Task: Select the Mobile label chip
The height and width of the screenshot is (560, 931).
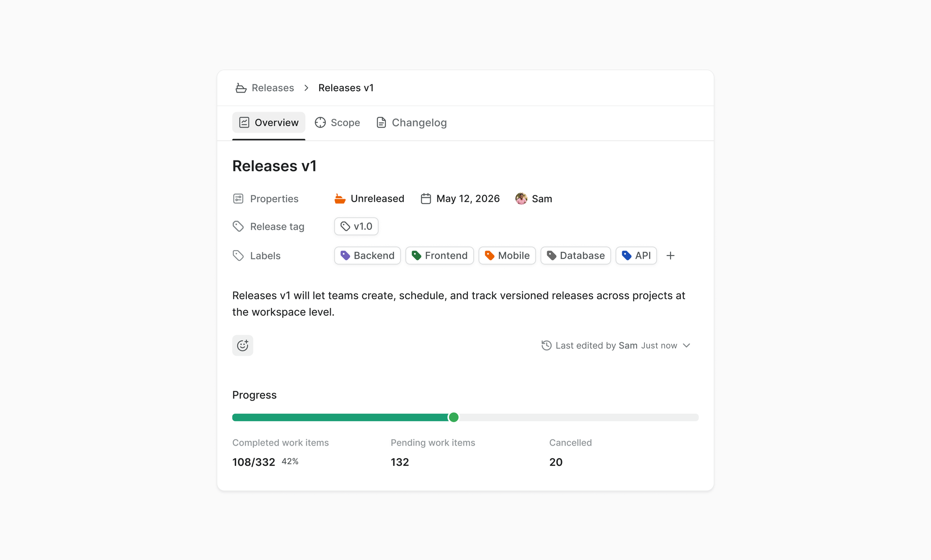Action: click(507, 256)
